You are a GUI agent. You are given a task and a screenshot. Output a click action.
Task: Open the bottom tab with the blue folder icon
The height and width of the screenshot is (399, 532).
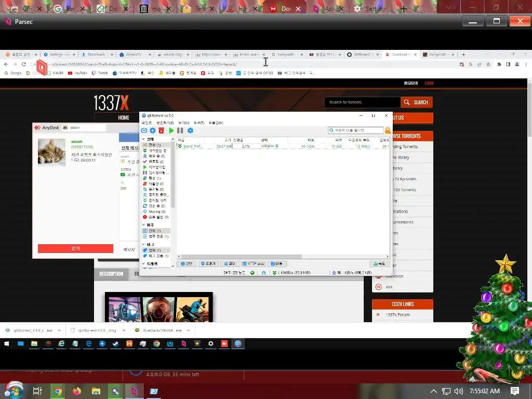(276, 263)
